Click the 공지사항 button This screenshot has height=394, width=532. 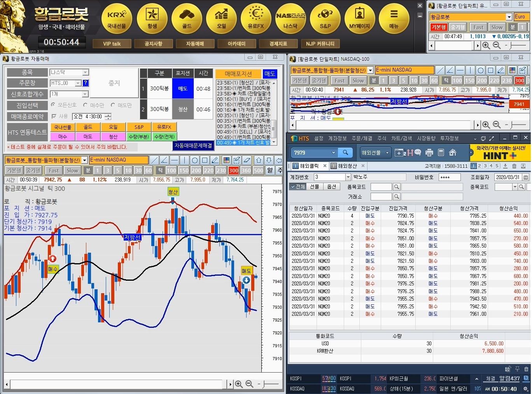pyautogui.click(x=153, y=44)
